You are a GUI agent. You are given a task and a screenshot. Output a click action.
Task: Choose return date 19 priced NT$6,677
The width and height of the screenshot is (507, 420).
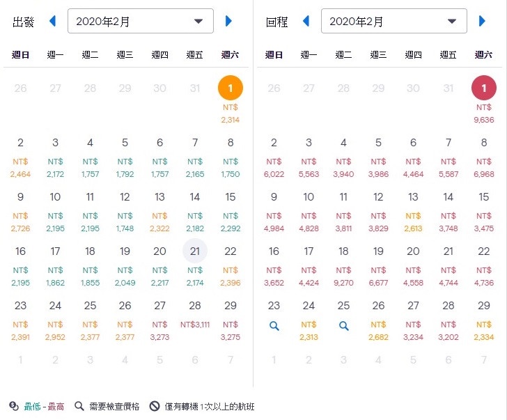click(378, 267)
